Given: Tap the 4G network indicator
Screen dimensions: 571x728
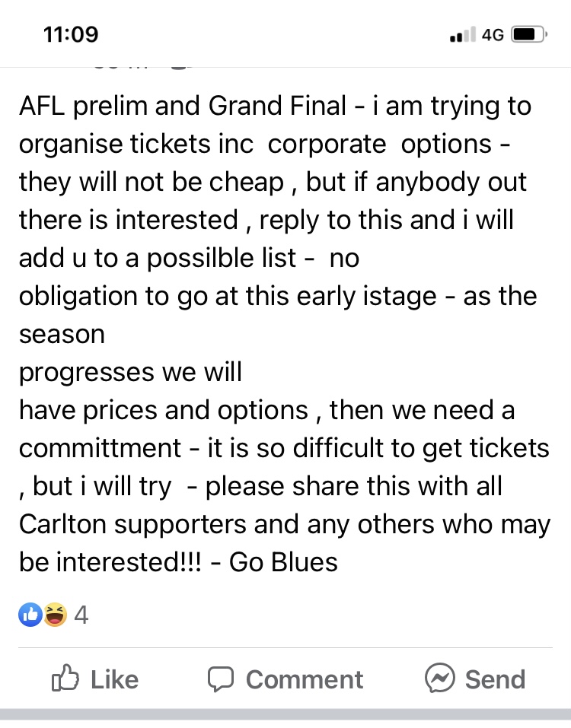Looking at the screenshot, I should click(493, 35).
